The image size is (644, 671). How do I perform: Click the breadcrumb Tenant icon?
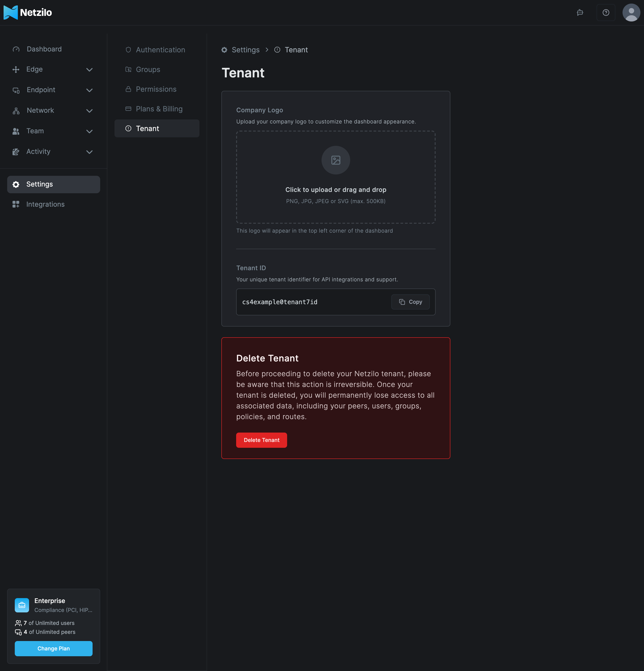(x=277, y=50)
